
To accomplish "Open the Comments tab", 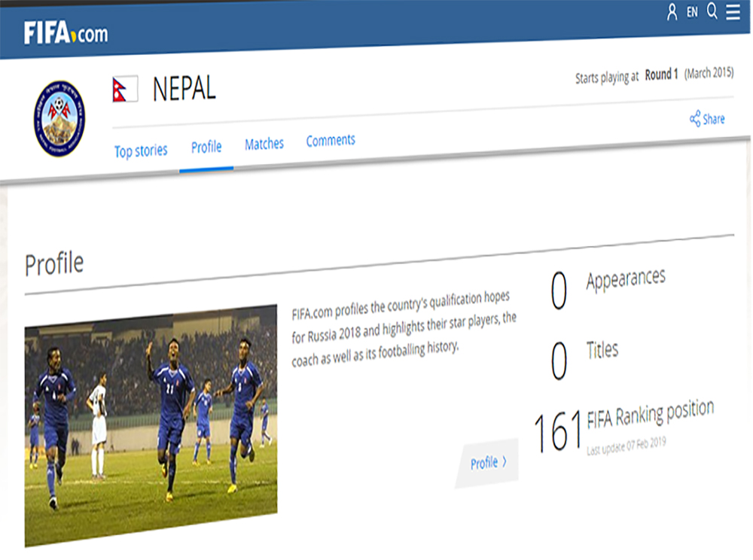I will (331, 140).
